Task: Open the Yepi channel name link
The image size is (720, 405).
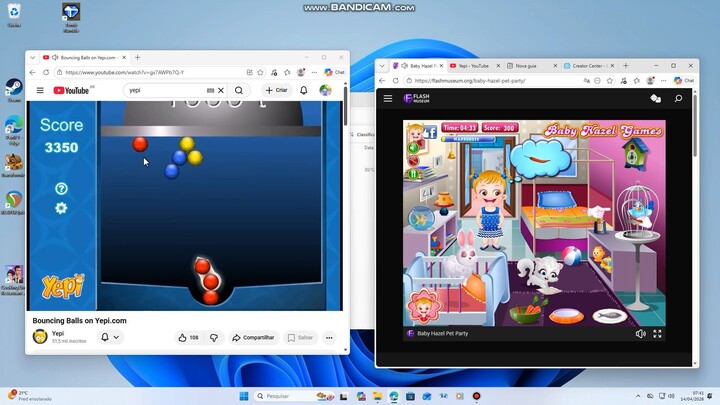Action: tap(58, 333)
